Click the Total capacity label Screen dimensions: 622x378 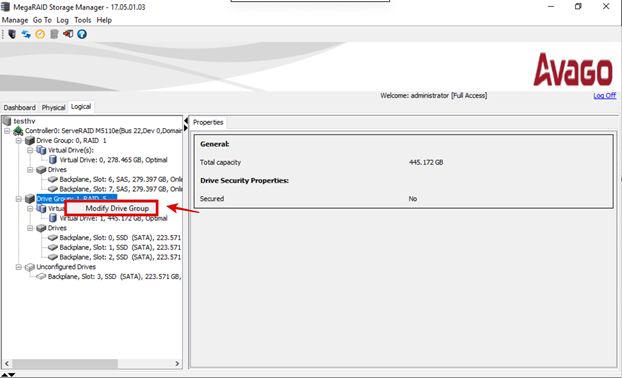220,162
